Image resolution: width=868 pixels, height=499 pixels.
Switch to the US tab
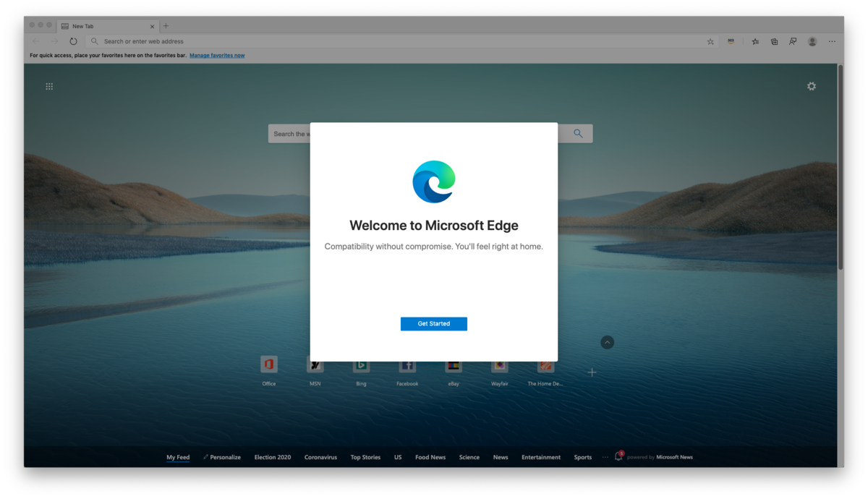(x=398, y=457)
